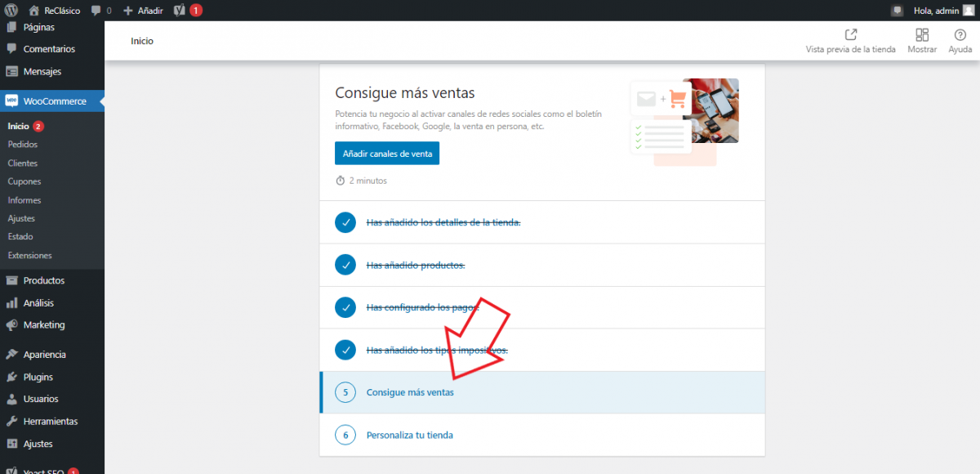
Task: Open the Plugins menu item
Action: click(38, 377)
